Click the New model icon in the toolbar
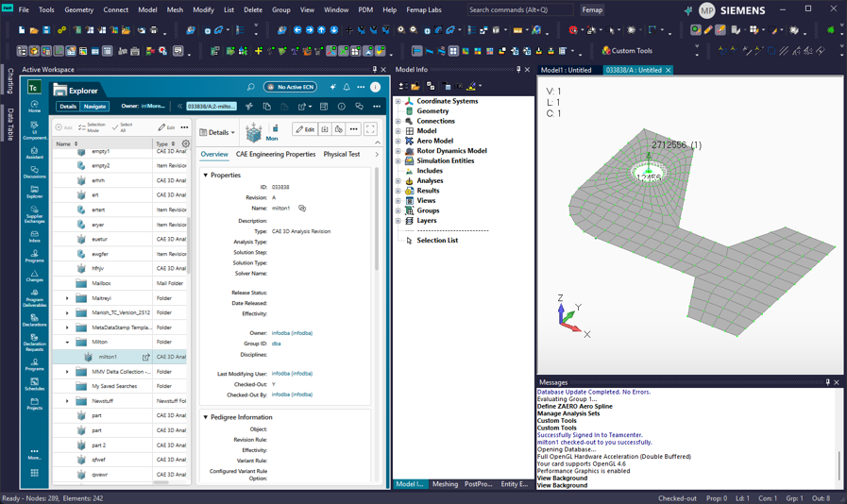Viewport: 847px width, 504px height. pos(22,30)
